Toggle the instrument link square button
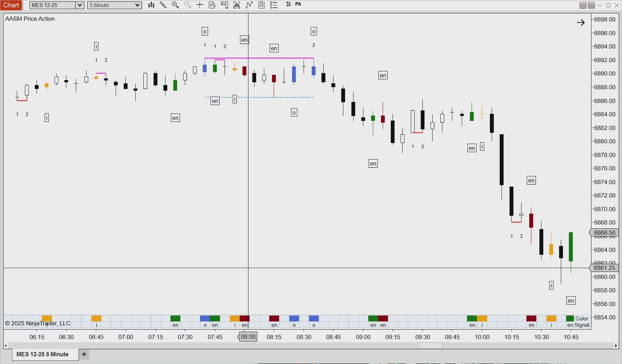This screenshot has width=622, height=364. [582, 5]
